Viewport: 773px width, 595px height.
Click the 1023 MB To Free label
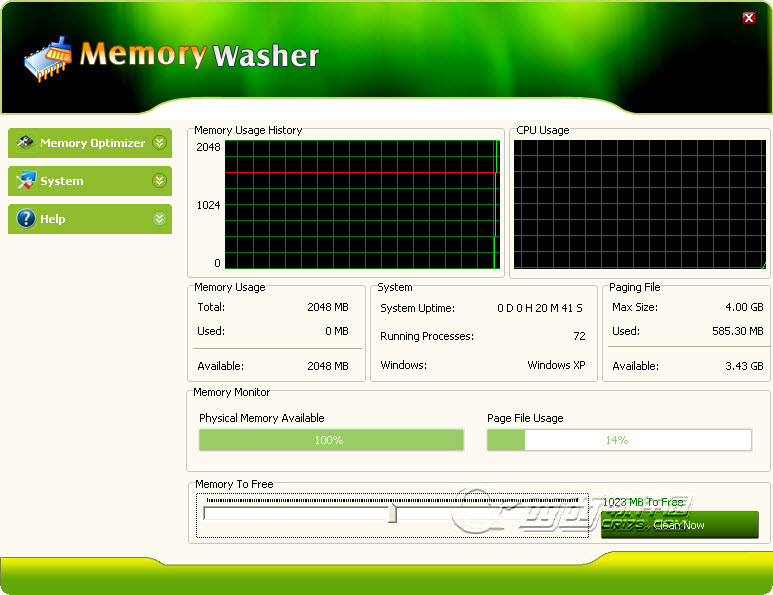pyautogui.click(x=643, y=502)
